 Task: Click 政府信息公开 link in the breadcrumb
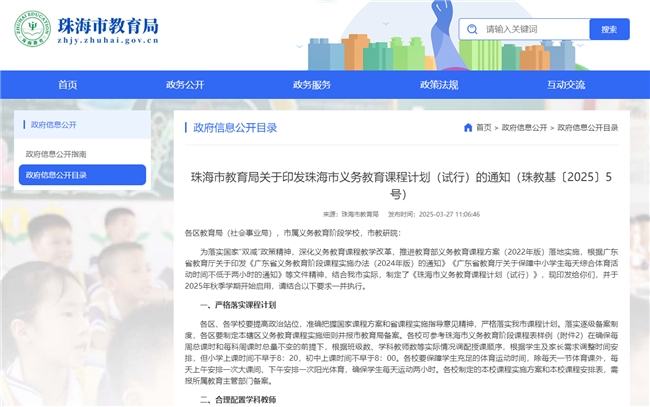pos(524,128)
